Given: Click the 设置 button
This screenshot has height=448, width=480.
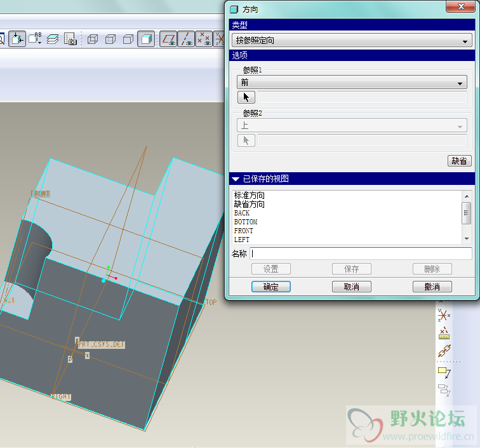Looking at the screenshot, I should (271, 269).
